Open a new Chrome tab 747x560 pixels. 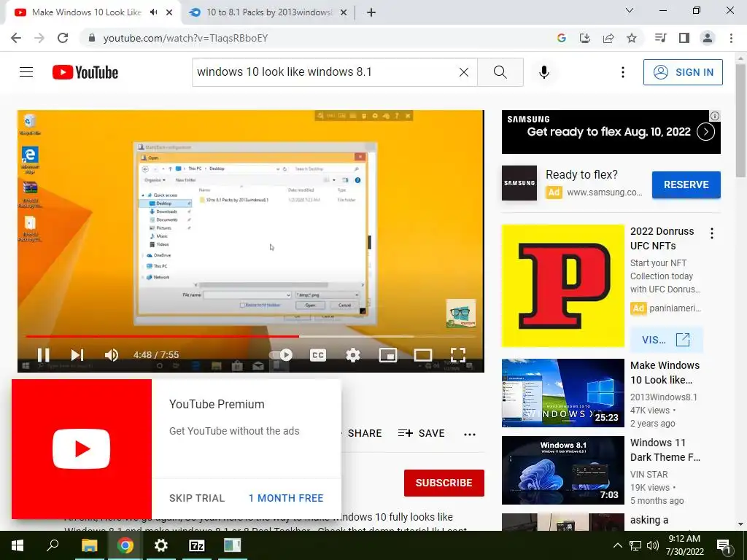click(x=371, y=12)
